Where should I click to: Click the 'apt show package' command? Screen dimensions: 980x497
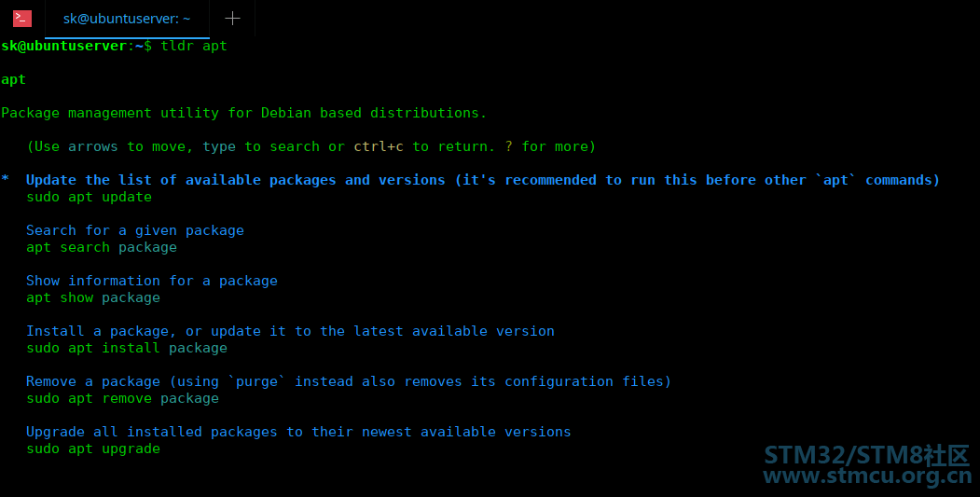[93, 297]
